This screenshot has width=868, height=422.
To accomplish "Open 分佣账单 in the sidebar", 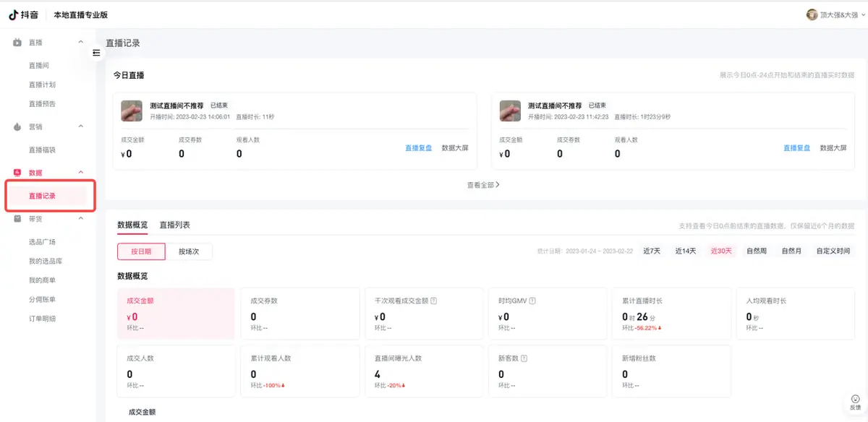I will 42,299.
